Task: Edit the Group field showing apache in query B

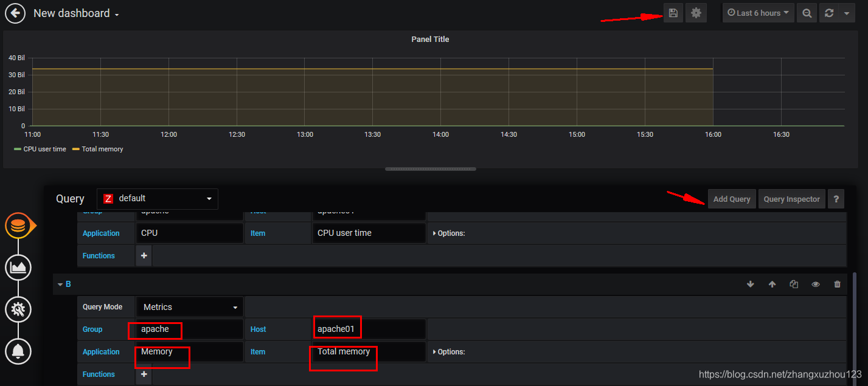Action: tap(189, 329)
